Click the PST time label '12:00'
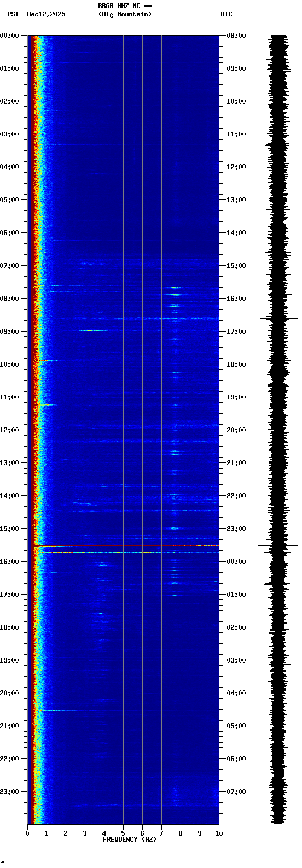This screenshot has width=302, height=868. click(x=9, y=430)
